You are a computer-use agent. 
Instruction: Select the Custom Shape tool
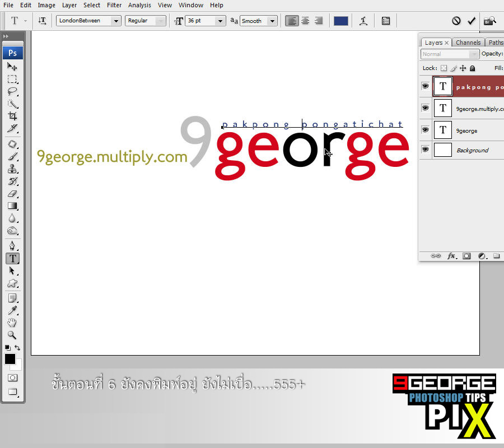point(12,283)
